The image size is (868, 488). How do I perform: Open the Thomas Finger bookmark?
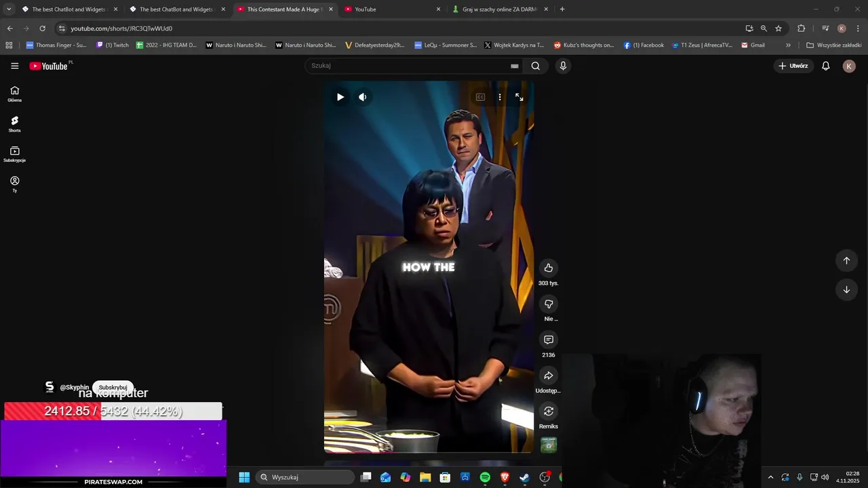click(56, 45)
